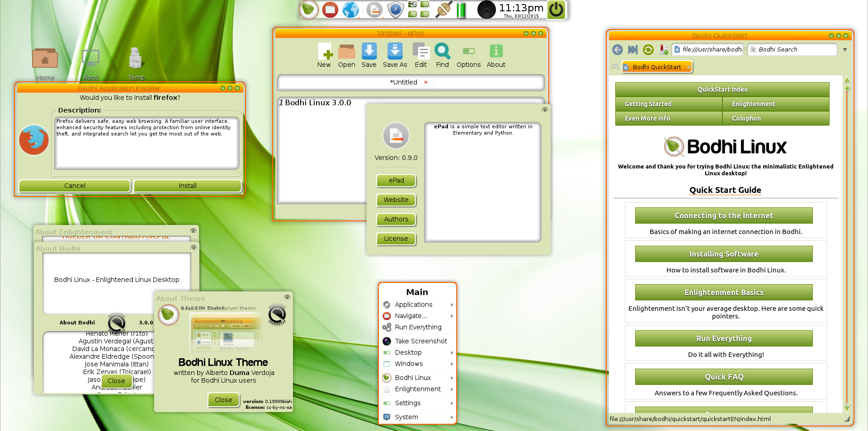The height and width of the screenshot is (431, 868).
Task: Reload the page in QuickStart browser
Action: coord(648,50)
